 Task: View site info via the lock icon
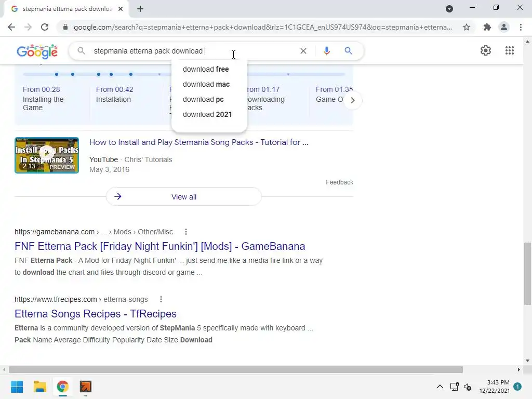[x=65, y=27]
